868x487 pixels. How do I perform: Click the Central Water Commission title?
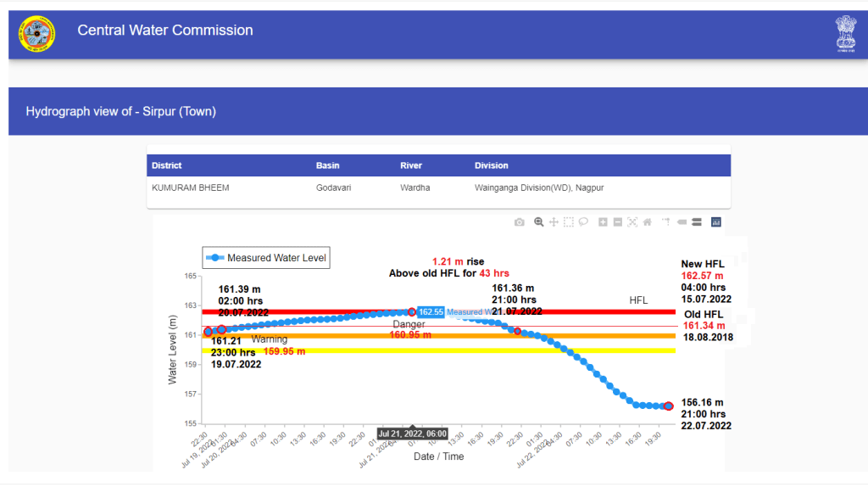pyautogui.click(x=165, y=31)
